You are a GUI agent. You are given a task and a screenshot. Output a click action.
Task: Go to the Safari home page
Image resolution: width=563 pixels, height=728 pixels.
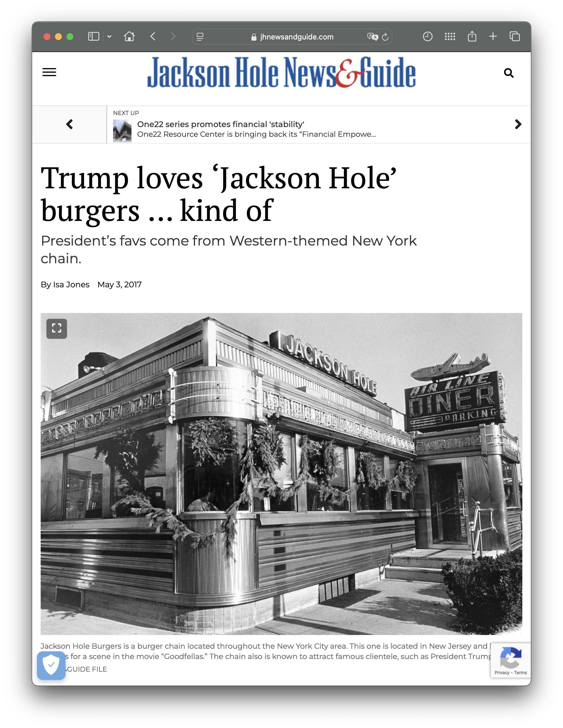pyautogui.click(x=129, y=36)
